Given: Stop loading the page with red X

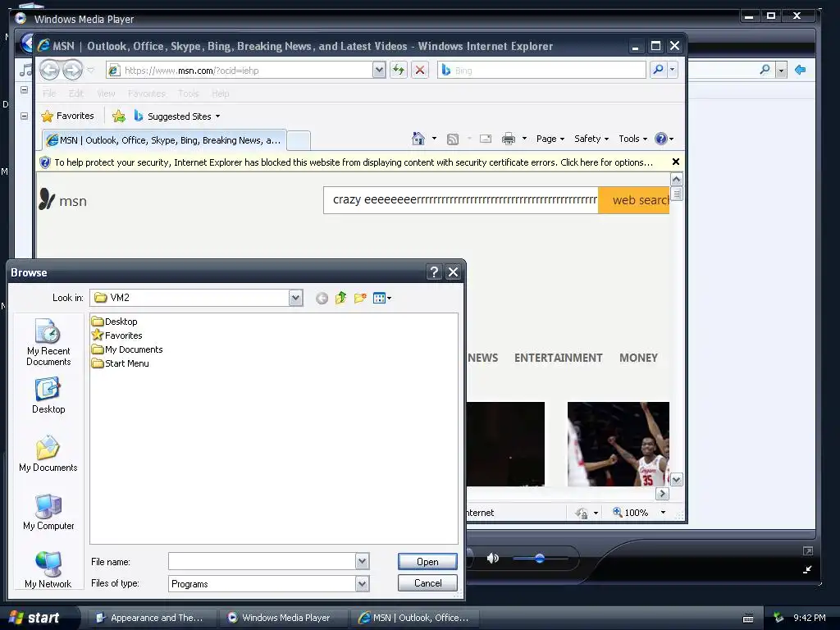Looking at the screenshot, I should [x=420, y=70].
